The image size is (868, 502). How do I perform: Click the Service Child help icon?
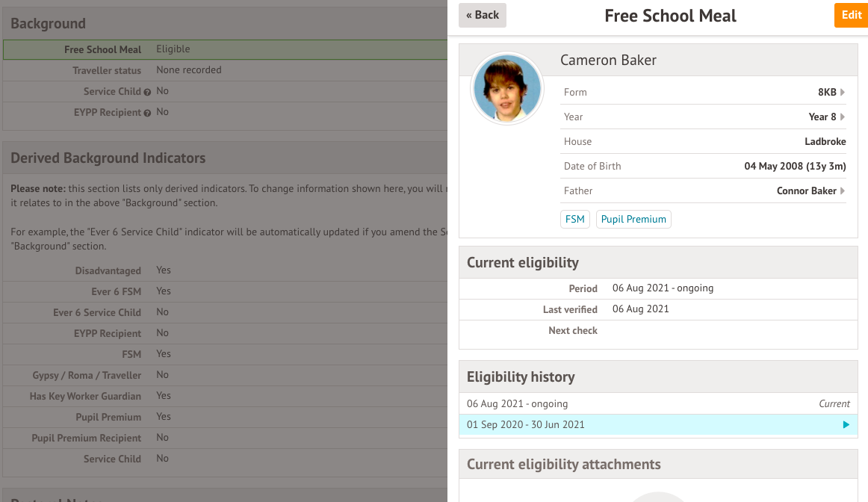tap(147, 92)
